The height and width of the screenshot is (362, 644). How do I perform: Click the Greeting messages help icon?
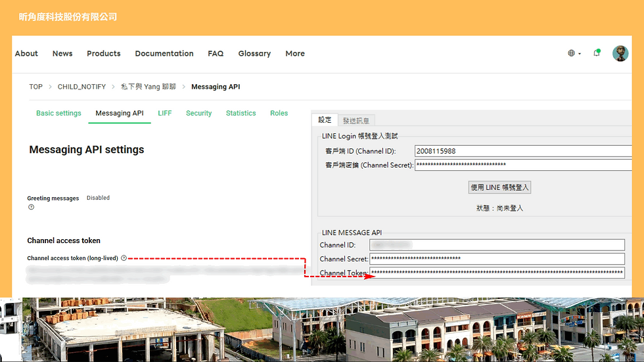[x=32, y=207]
